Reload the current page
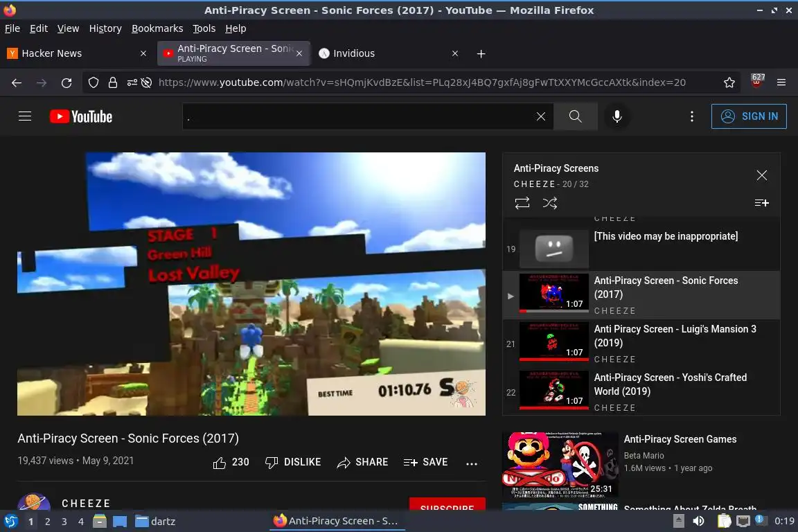This screenshot has width=798, height=532. point(66,82)
